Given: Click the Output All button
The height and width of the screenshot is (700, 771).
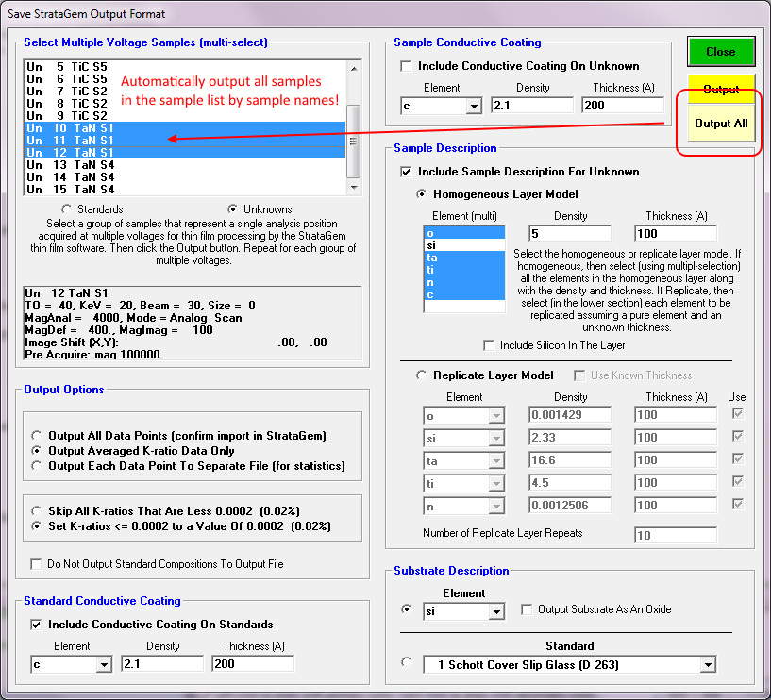Looking at the screenshot, I should (x=720, y=124).
